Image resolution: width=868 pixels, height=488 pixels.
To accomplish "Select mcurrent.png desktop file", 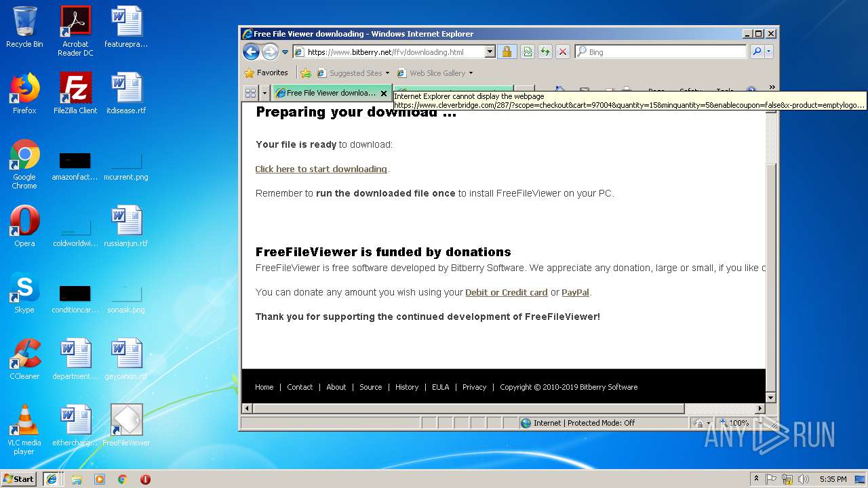I will click(x=126, y=167).
